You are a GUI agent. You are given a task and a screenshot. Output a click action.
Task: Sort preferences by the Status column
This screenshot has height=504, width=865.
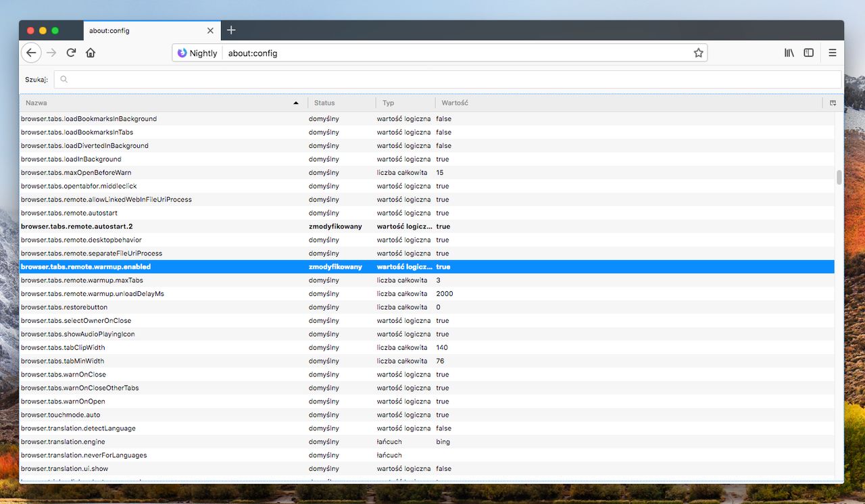342,103
